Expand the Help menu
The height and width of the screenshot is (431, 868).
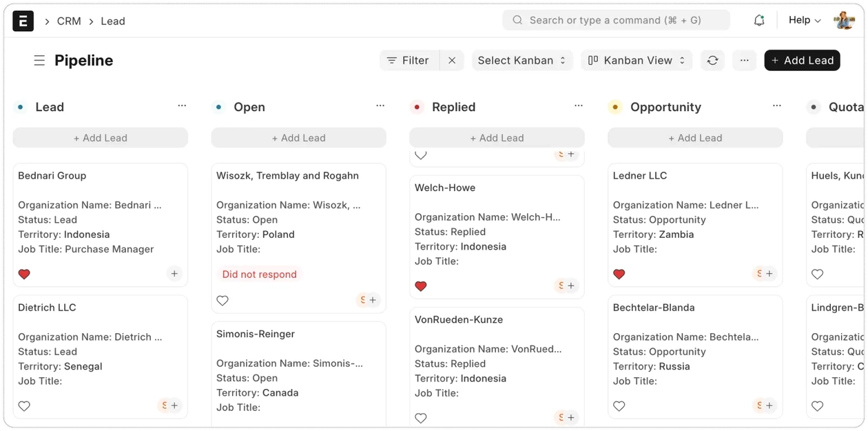click(x=804, y=21)
